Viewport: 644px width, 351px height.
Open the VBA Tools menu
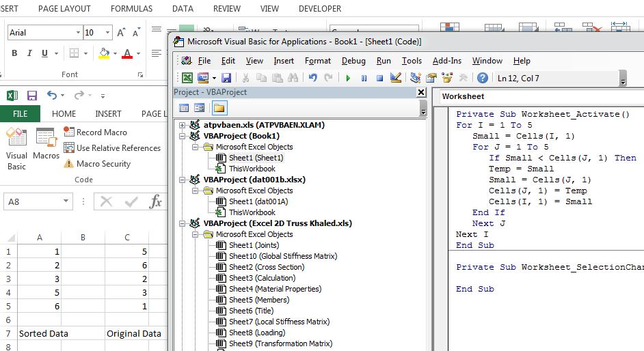coord(412,61)
